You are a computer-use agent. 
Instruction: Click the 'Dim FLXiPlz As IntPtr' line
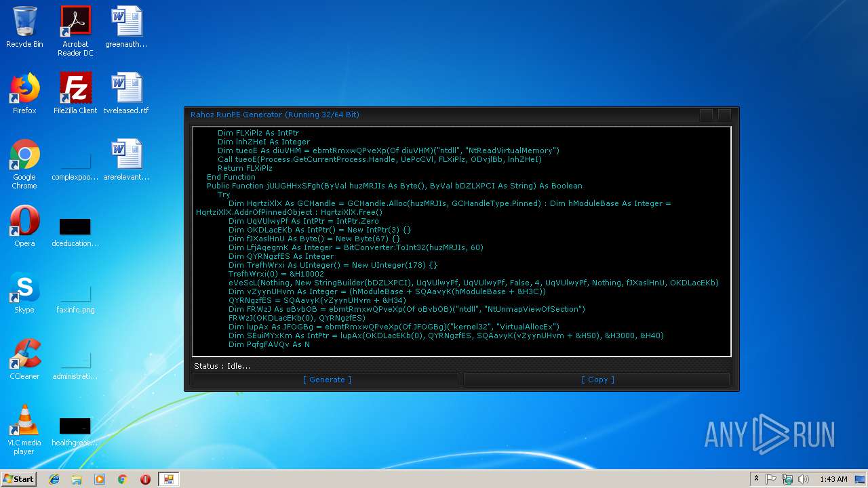tap(258, 133)
